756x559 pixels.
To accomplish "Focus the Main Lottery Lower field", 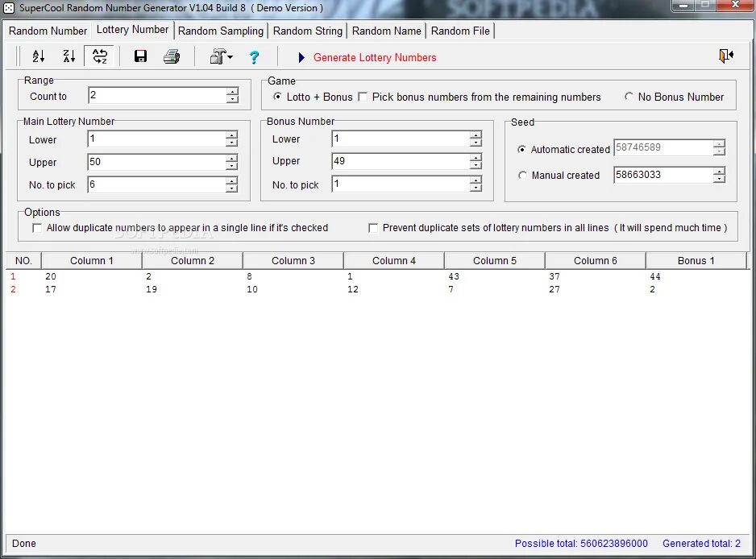I will coord(156,139).
